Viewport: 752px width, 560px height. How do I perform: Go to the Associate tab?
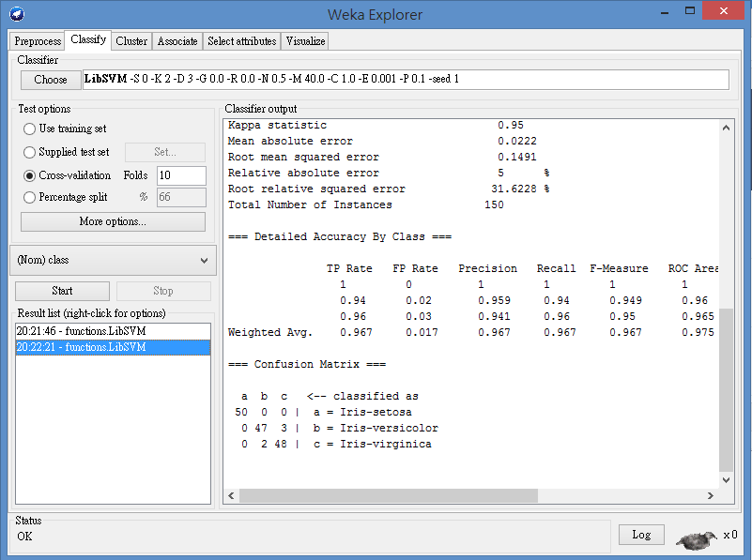pyautogui.click(x=177, y=41)
